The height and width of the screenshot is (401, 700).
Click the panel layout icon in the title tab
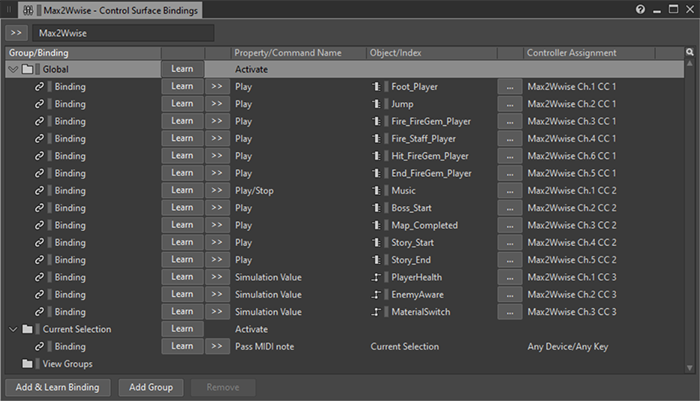28,9
